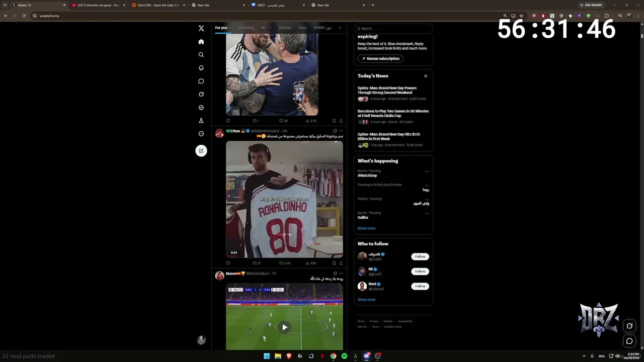Reply to Ethan's Ronaldinho shirt post
Image resolution: width=644 pixels, height=362 pixels.
228,263
